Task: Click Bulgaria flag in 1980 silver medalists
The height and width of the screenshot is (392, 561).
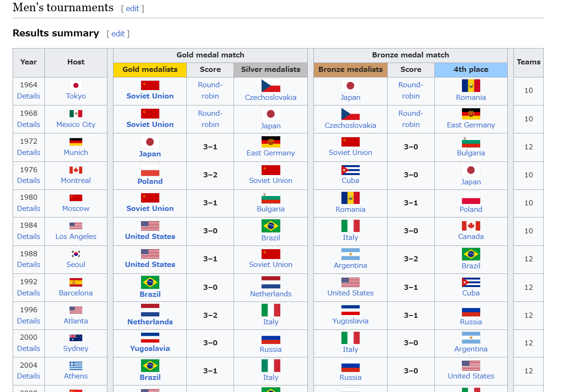Action: click(x=270, y=198)
